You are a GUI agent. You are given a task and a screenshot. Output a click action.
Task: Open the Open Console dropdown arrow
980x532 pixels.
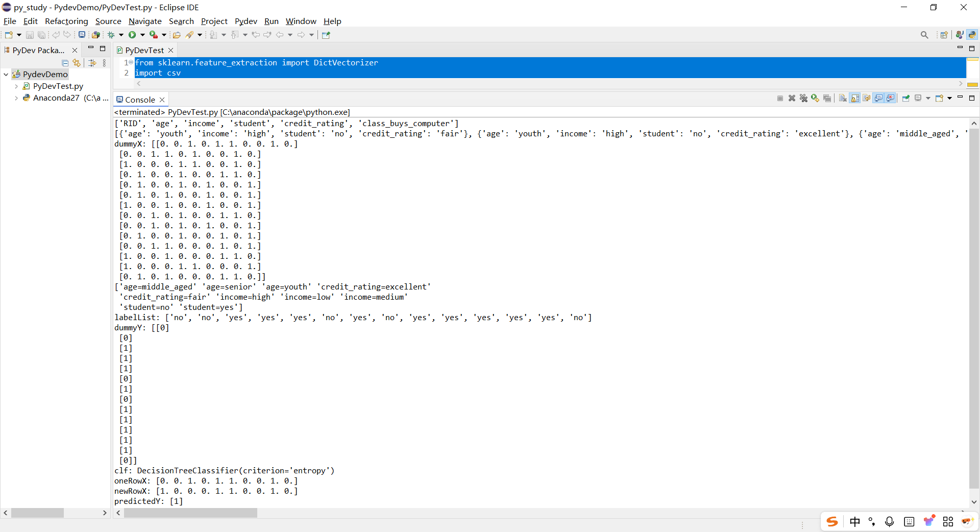click(949, 98)
